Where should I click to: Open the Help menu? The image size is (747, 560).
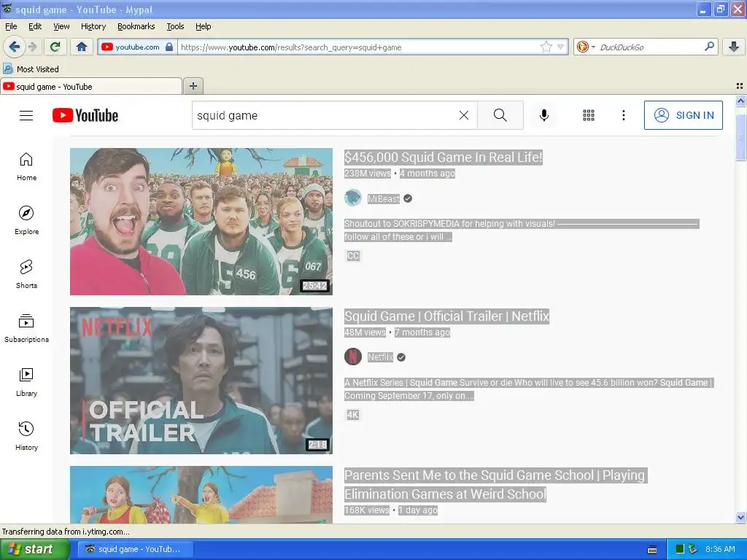pyautogui.click(x=203, y=26)
